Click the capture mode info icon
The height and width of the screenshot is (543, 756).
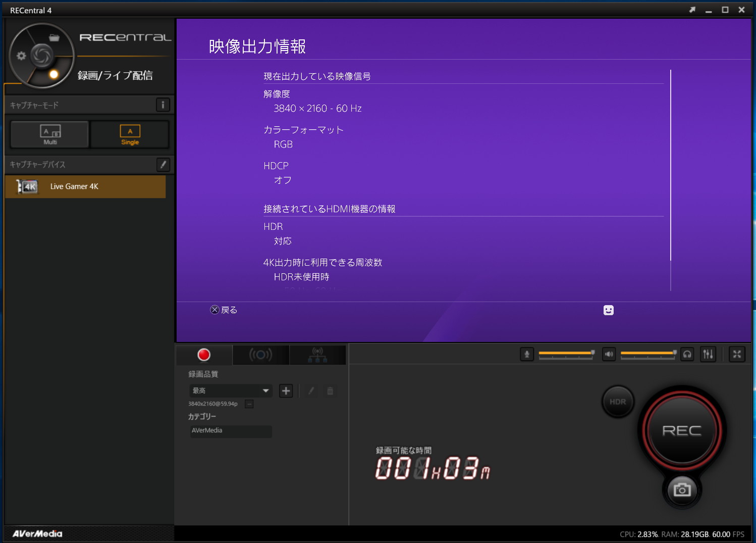[x=163, y=105]
